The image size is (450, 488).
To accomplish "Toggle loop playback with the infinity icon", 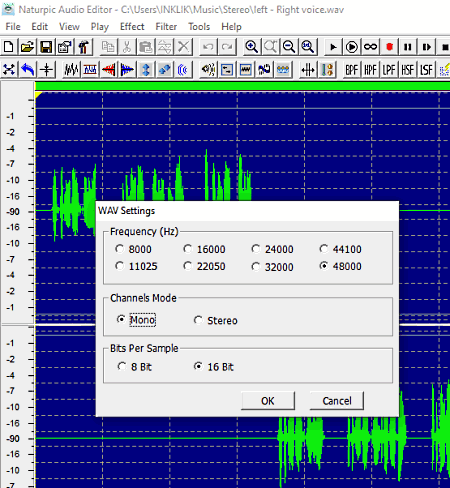I will tap(370, 47).
